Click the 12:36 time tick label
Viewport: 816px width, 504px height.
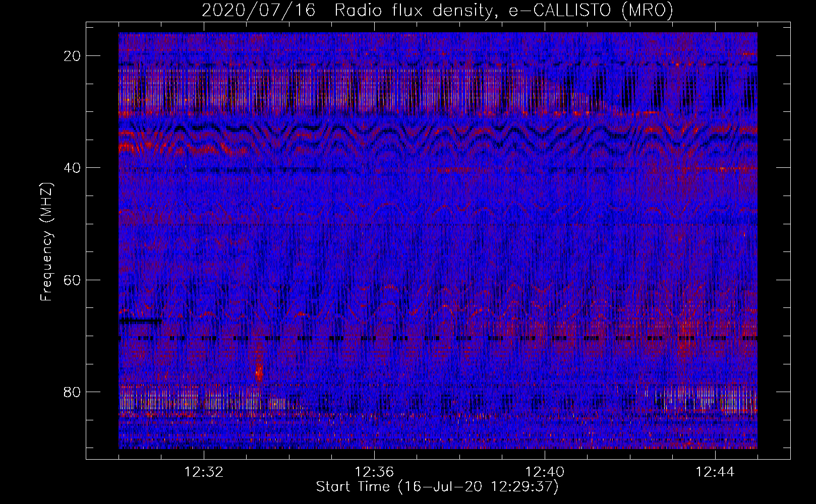coord(374,472)
